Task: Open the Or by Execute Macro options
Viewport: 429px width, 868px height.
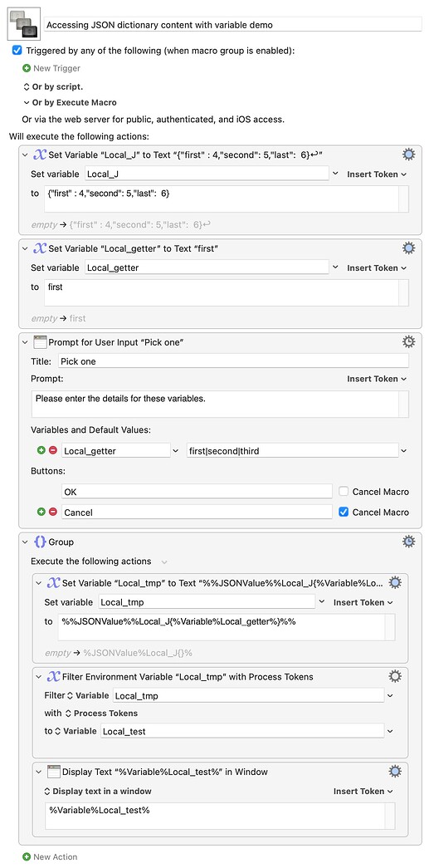Action: coord(70,102)
